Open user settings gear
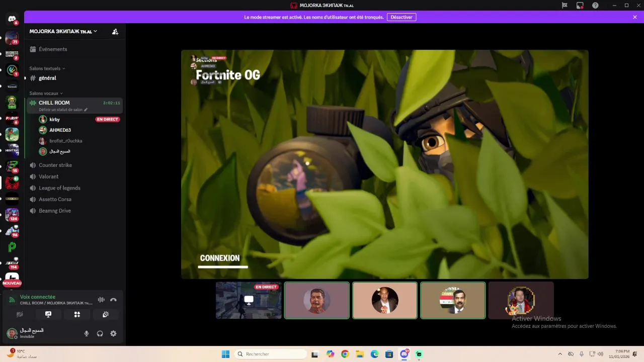The image size is (644, 362). [x=113, y=333]
